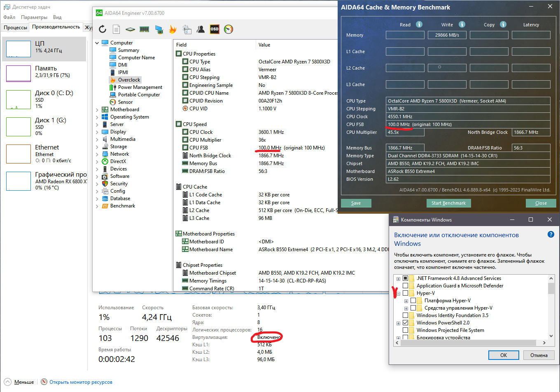The image size is (560, 392).
Task: Uncheck Windows PowerShell 2.0 checkbox
Action: point(406,323)
